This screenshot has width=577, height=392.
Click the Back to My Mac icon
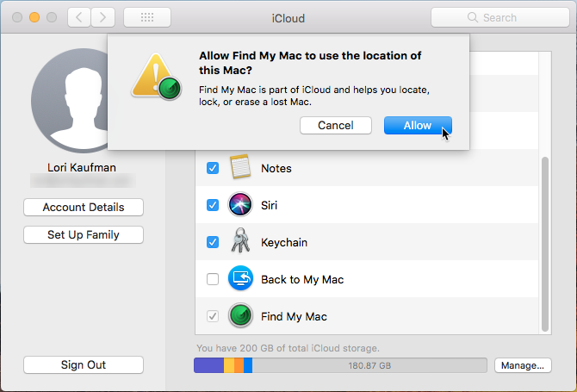pyautogui.click(x=240, y=278)
